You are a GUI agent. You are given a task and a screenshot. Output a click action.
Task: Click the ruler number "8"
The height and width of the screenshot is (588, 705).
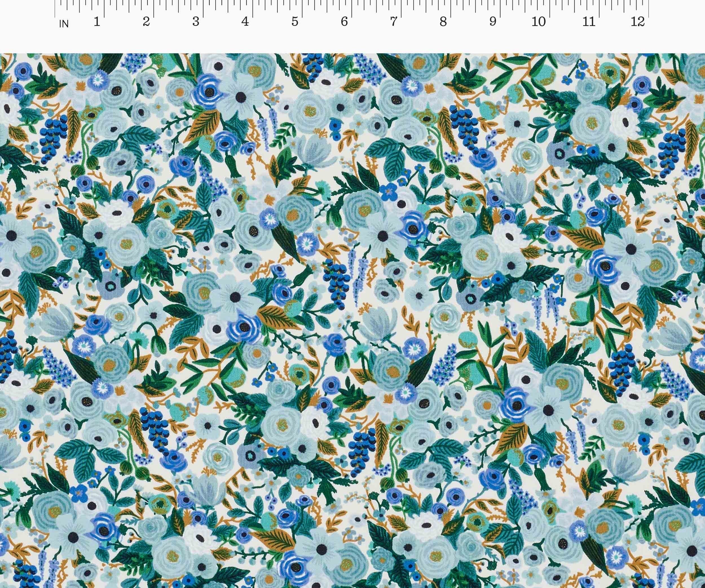point(443,22)
